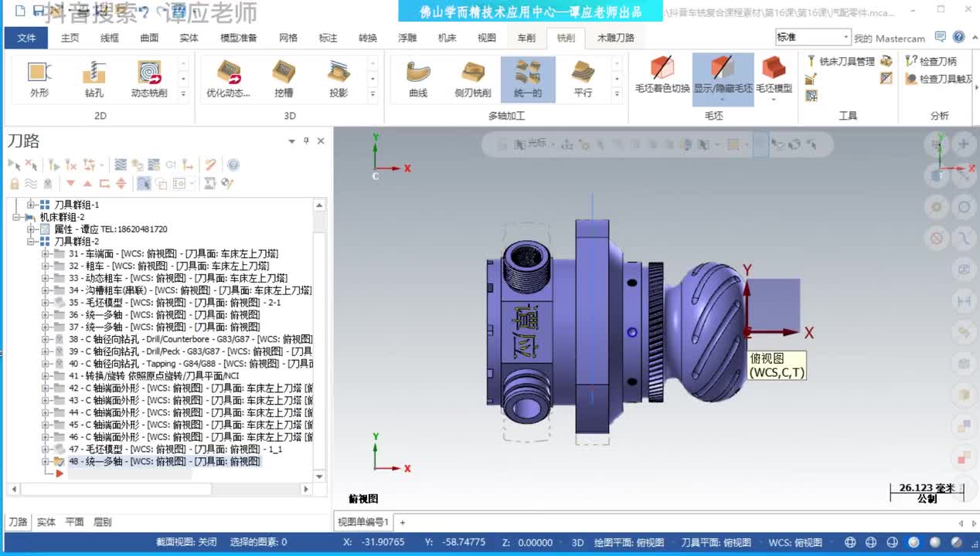
Task: Expand the 多轴加工 gallery
Action: (617, 94)
